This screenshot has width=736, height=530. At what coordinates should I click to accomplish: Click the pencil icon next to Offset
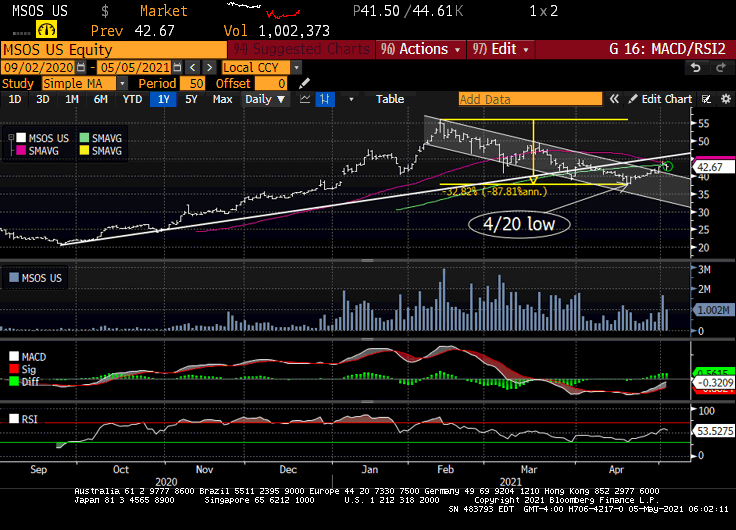tap(304, 84)
